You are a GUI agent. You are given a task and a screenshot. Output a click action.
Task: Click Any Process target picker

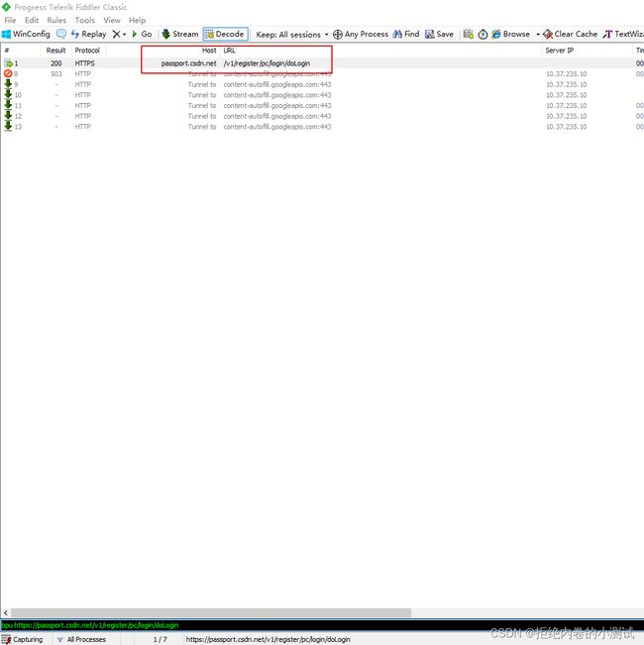[361, 34]
